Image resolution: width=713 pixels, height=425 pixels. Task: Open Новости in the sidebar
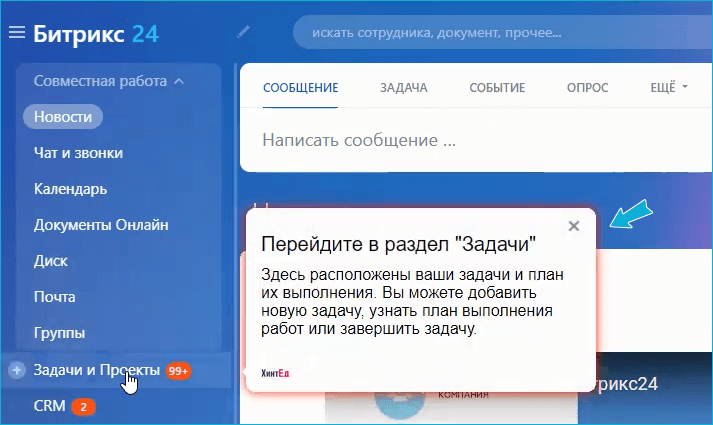click(63, 117)
